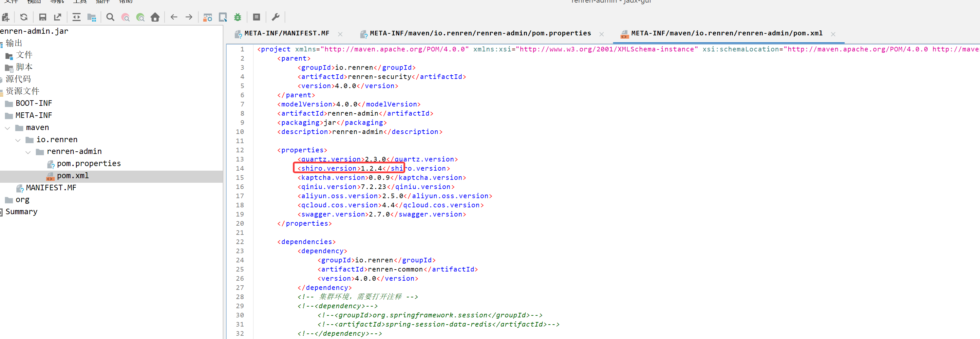Click line number 22 in the gutter
980x339 pixels.
[x=240, y=242]
